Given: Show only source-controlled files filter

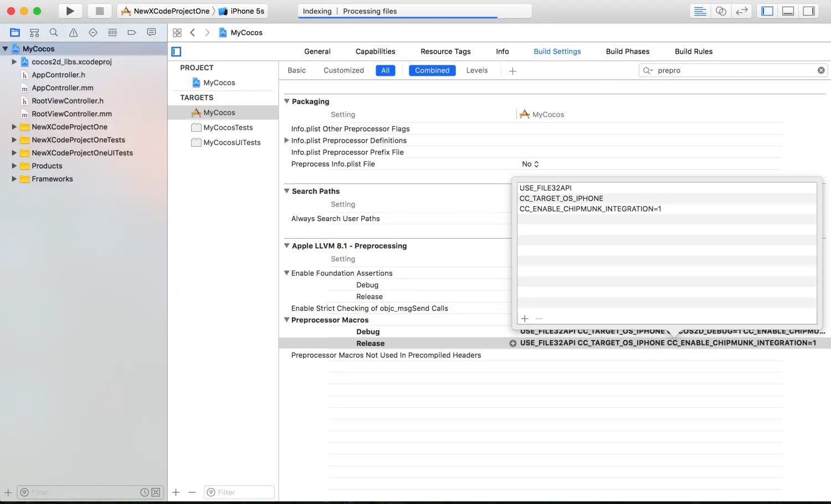Looking at the screenshot, I should point(156,492).
